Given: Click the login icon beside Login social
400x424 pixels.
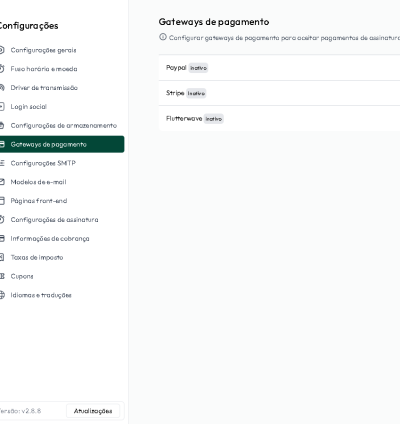Looking at the screenshot, I should coord(2,107).
